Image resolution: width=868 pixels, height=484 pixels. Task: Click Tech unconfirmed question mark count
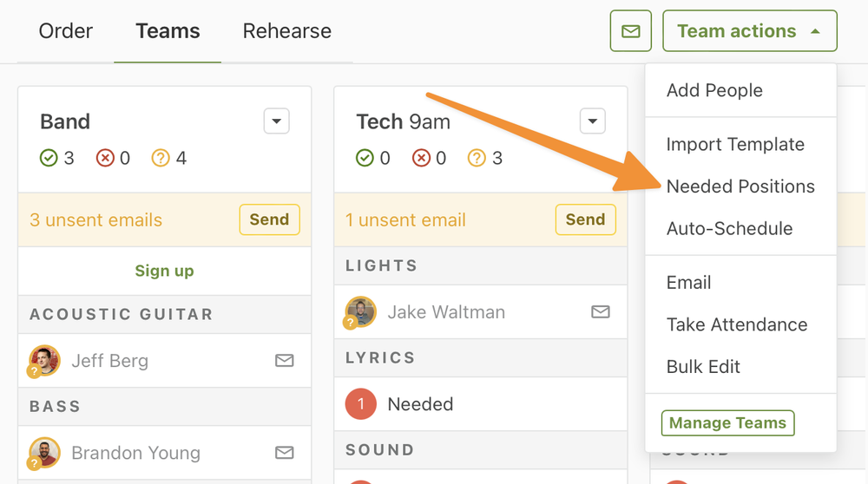click(x=485, y=158)
